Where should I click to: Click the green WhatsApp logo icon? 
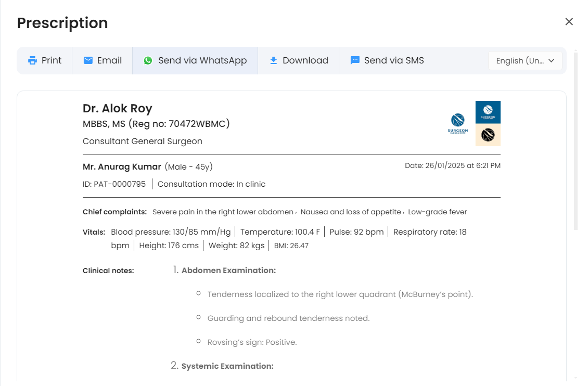[148, 60]
